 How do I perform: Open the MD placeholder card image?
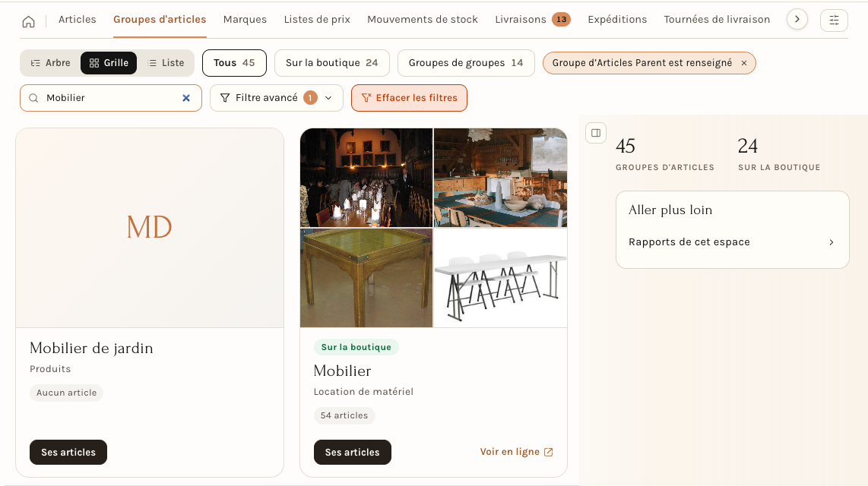[150, 228]
